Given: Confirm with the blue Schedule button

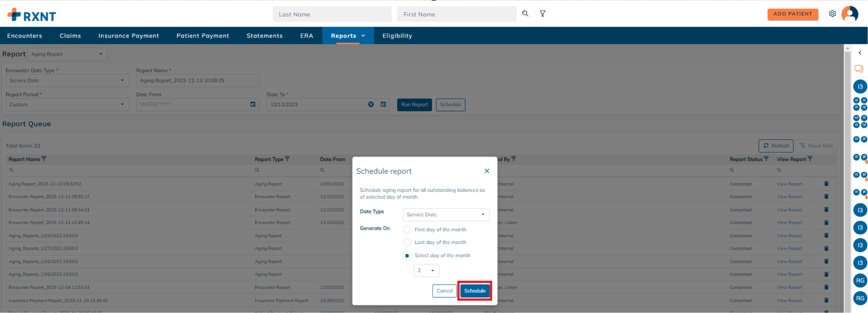Looking at the screenshot, I should coord(474,291).
